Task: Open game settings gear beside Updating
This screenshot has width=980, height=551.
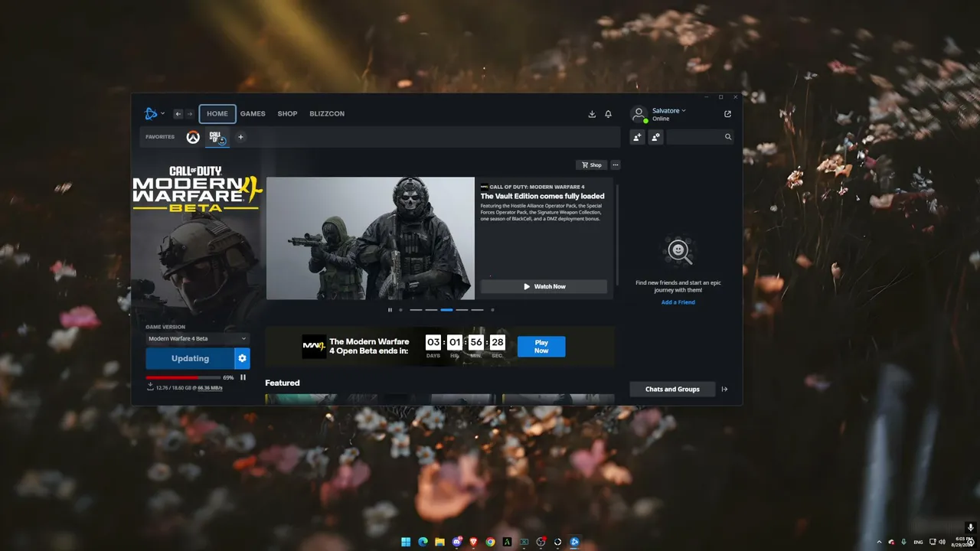Action: tap(243, 358)
